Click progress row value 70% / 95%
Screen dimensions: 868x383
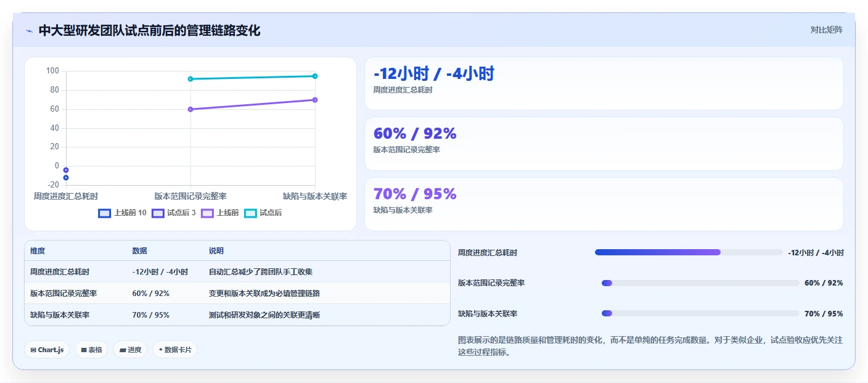click(x=824, y=313)
